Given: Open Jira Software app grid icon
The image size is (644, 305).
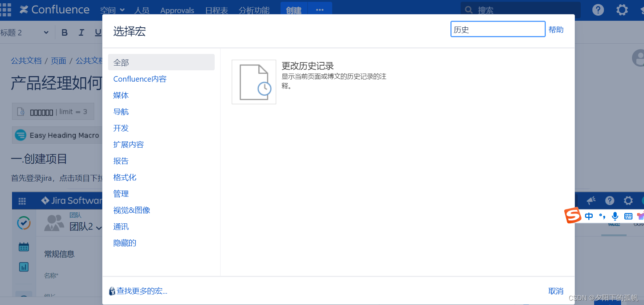Looking at the screenshot, I should coord(22,201).
